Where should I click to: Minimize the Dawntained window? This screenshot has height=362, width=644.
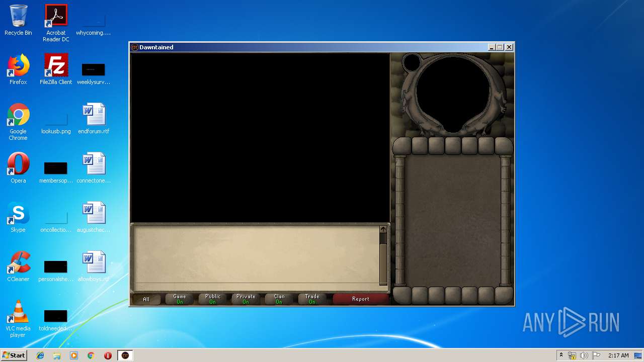point(492,47)
